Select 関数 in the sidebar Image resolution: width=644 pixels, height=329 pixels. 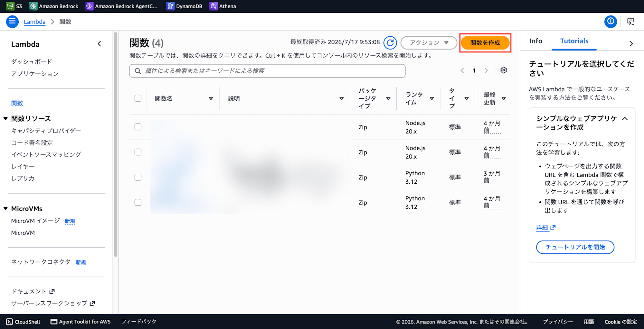[17, 103]
